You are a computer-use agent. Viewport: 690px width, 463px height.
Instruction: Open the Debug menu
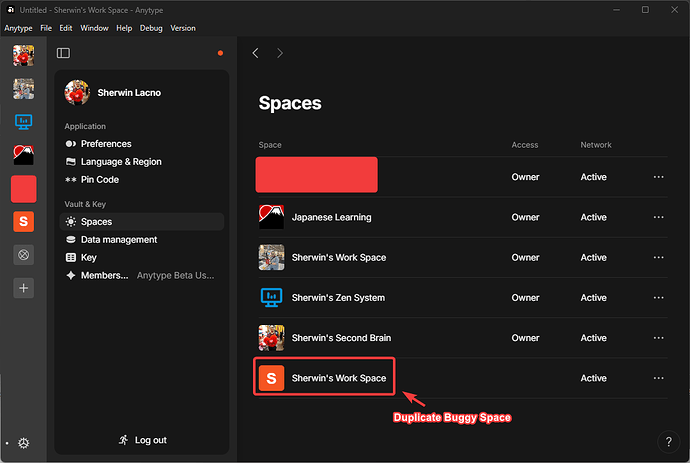tap(151, 28)
